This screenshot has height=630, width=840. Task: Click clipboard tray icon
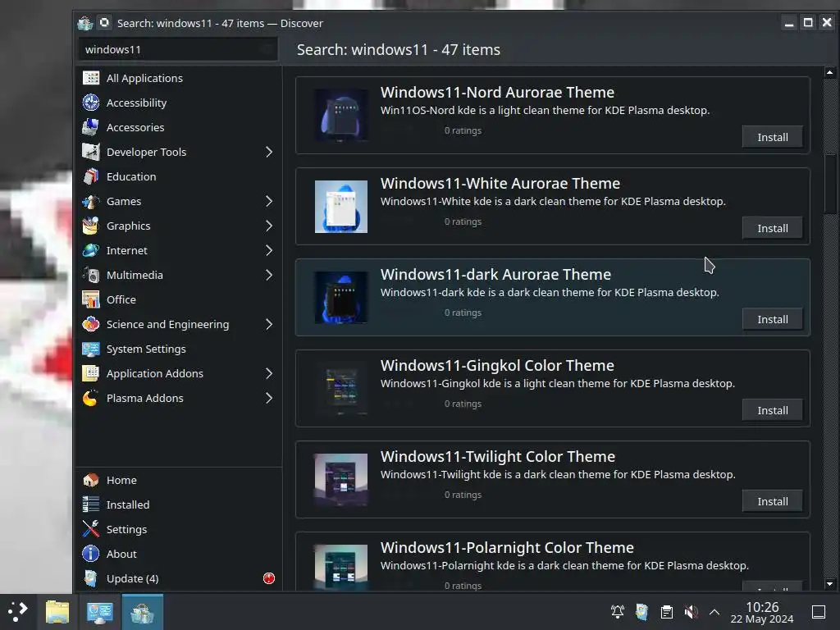[667, 612]
